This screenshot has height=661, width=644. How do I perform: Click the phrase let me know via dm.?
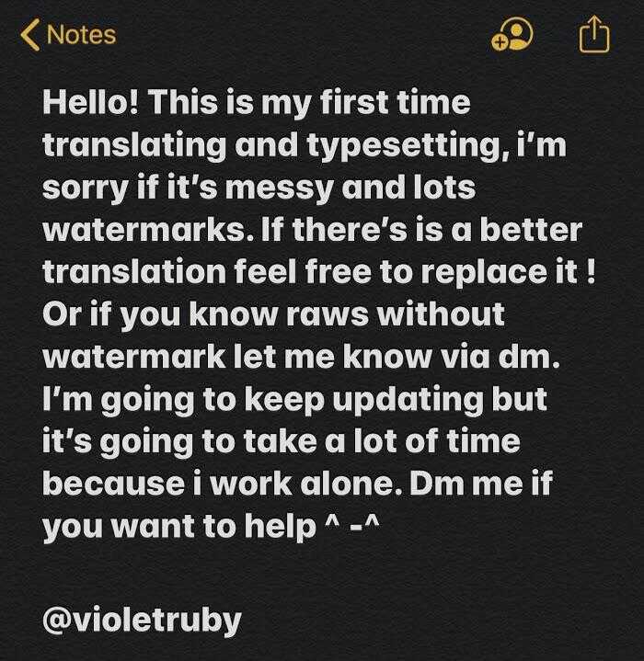[x=397, y=358]
